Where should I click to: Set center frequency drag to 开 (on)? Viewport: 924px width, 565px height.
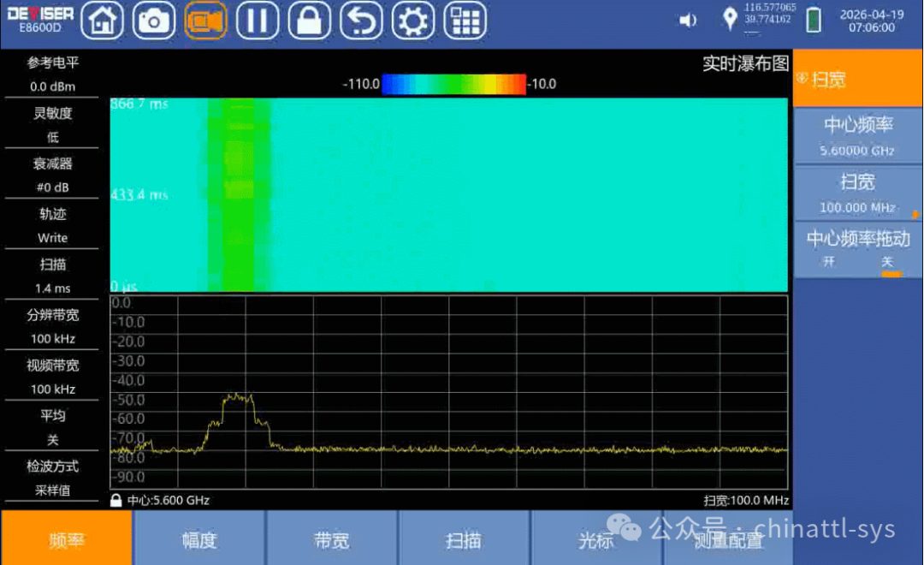click(x=828, y=262)
